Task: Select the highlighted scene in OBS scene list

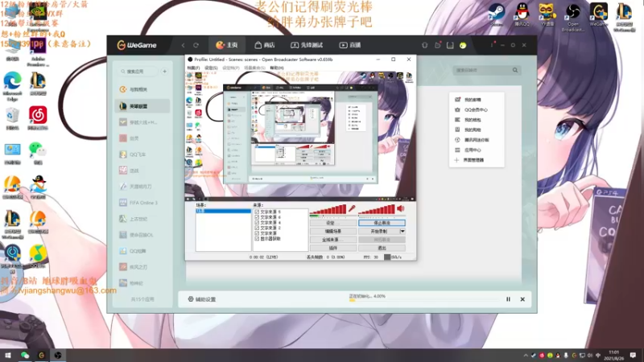Action: pyautogui.click(x=224, y=211)
